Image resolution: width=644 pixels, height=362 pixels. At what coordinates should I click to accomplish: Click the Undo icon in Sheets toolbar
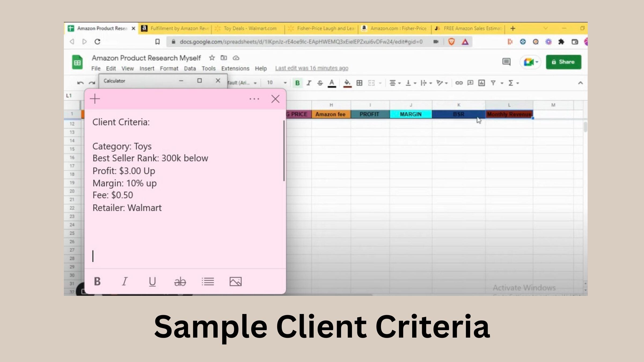pos(80,83)
